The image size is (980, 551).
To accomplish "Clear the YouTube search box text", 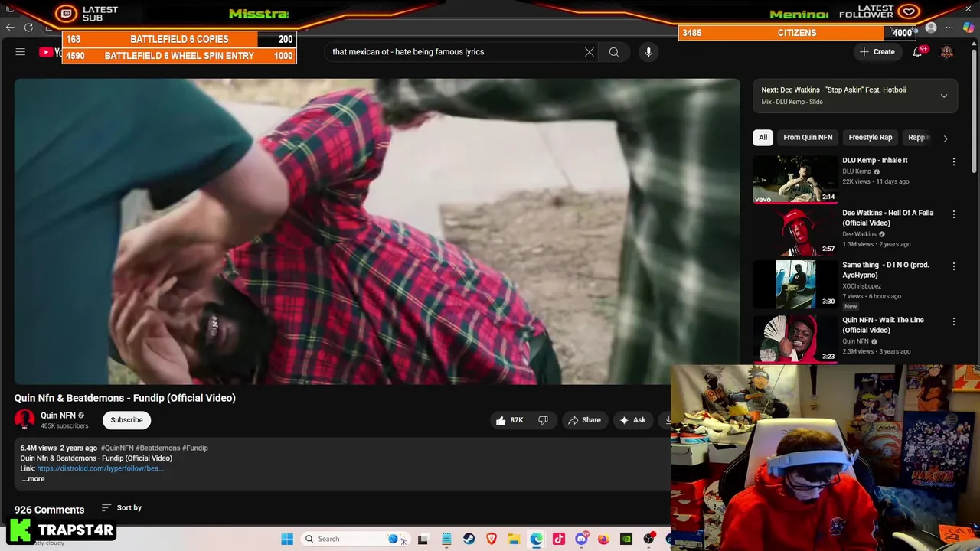I will point(589,52).
